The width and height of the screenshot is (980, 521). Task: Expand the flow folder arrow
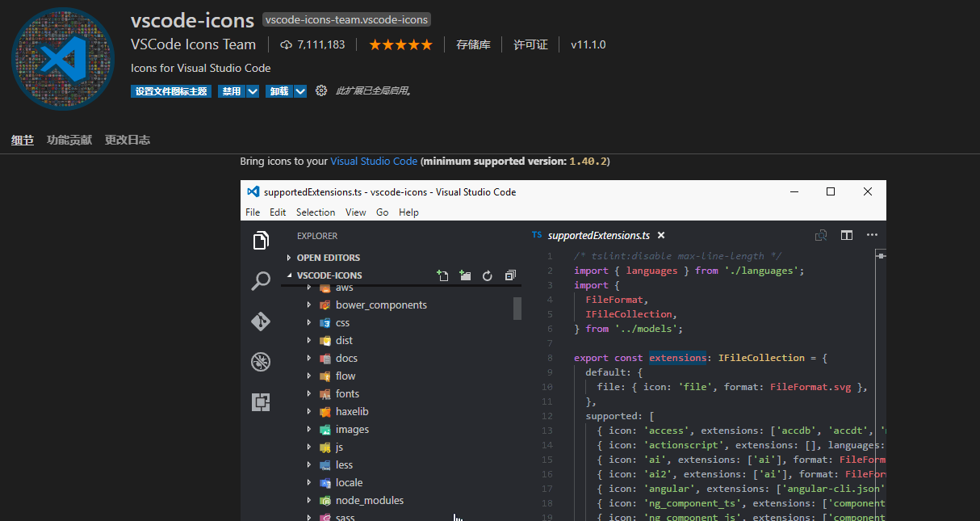coord(308,376)
